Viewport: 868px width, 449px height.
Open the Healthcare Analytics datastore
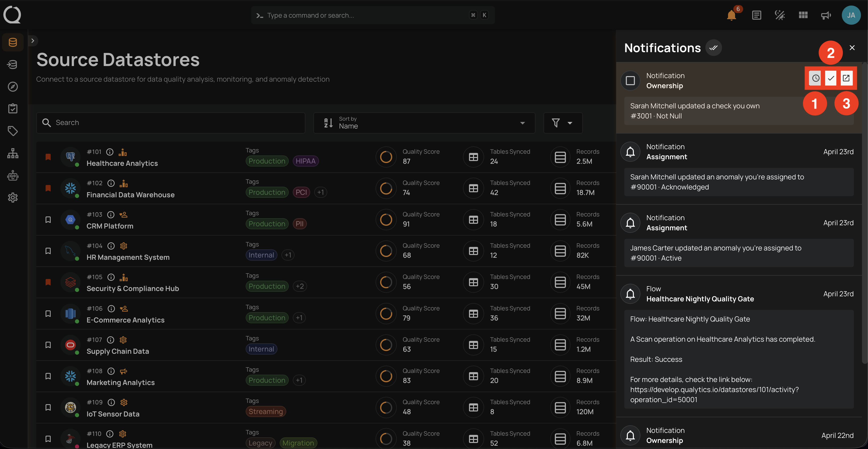[x=122, y=163]
